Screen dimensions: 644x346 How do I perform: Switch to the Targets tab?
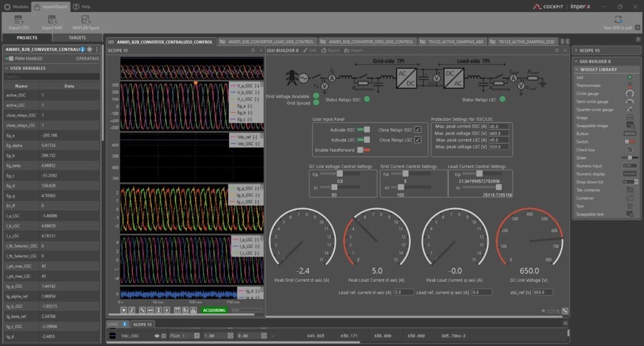click(x=77, y=38)
